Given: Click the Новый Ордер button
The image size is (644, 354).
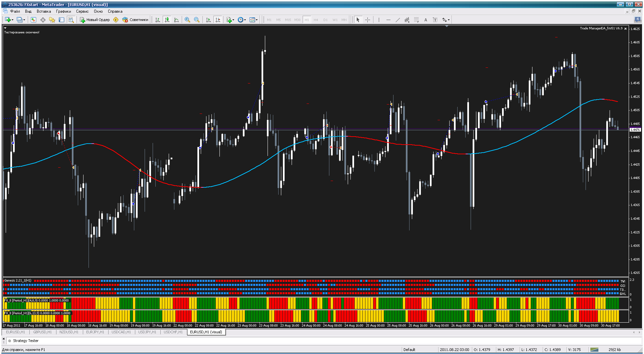Looking at the screenshot, I should 95,20.
